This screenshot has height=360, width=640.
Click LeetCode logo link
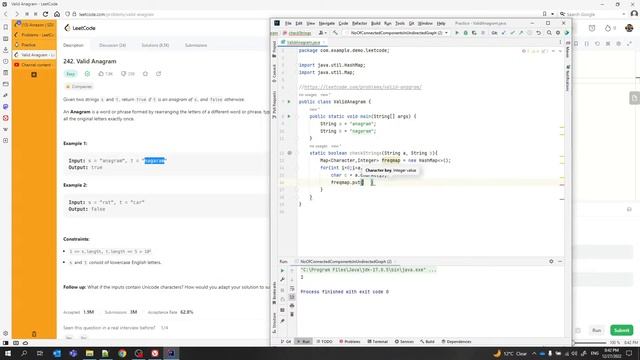[80, 28]
